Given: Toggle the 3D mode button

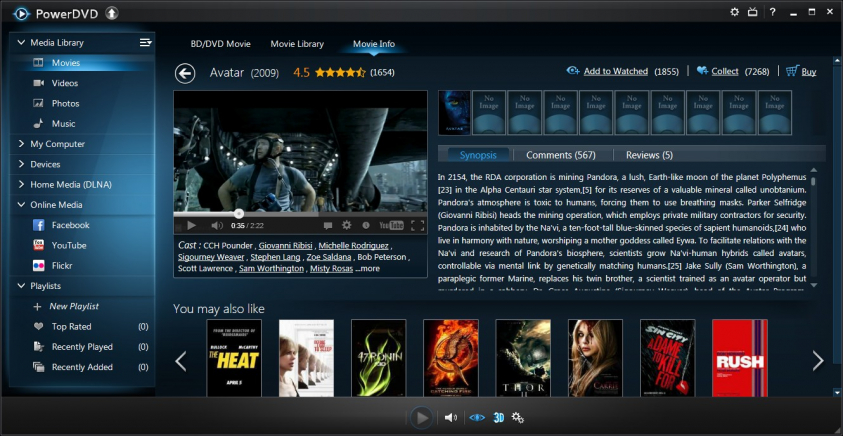Looking at the screenshot, I should pos(498,417).
